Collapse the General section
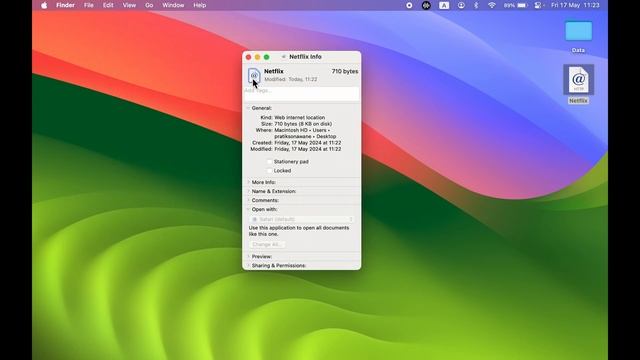The height and width of the screenshot is (360, 640). [248, 108]
